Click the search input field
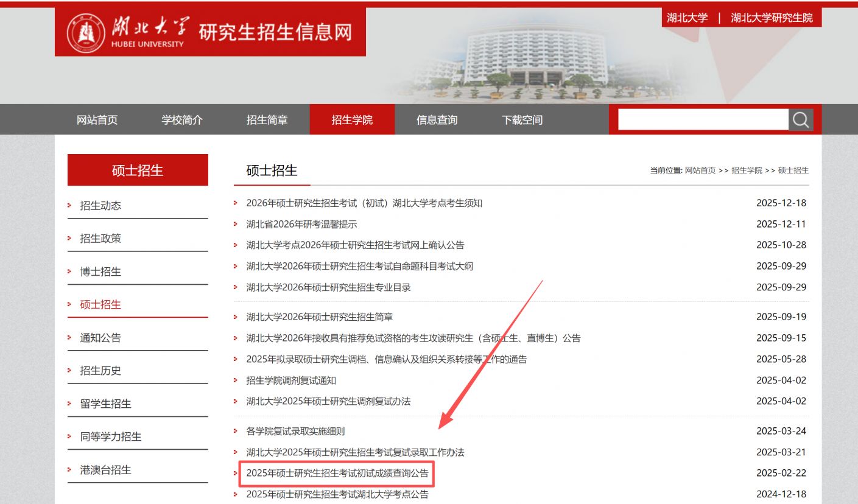 coord(703,120)
